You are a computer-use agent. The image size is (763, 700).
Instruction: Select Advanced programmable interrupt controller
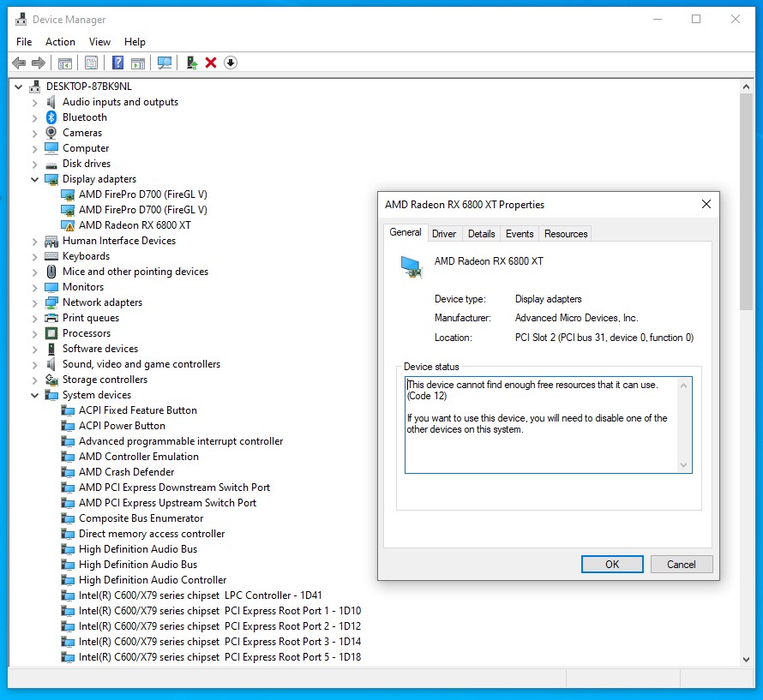pyautogui.click(x=181, y=441)
